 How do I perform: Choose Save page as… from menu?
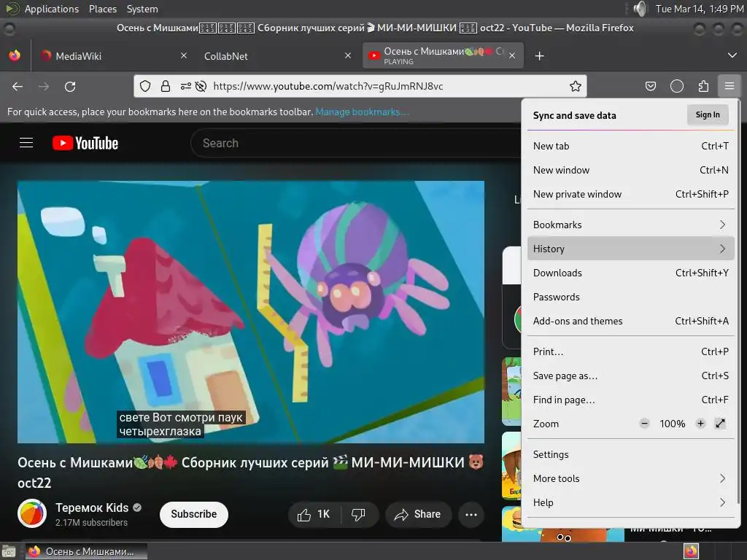[x=630, y=376]
